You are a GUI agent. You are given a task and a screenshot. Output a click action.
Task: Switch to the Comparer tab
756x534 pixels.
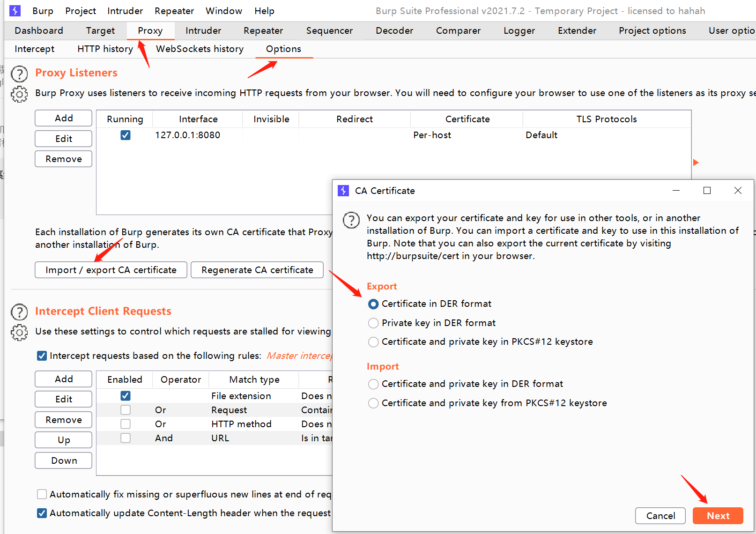click(458, 30)
